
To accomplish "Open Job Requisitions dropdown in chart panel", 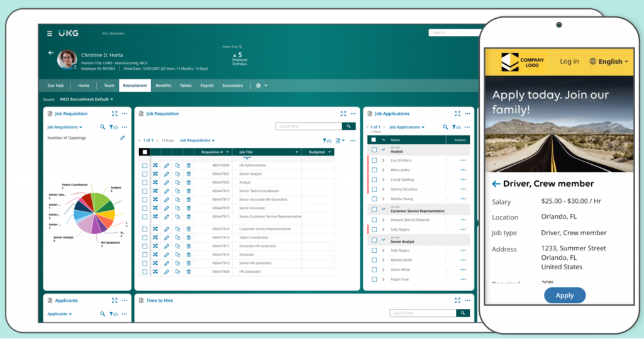I will tap(65, 128).
